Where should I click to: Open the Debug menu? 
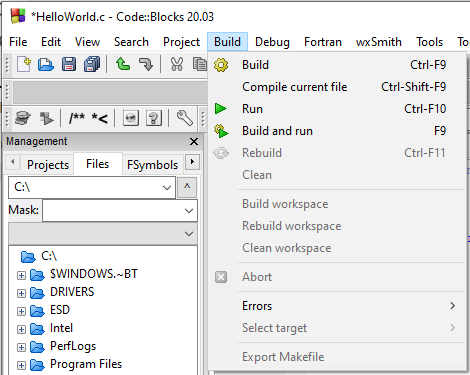point(272,42)
